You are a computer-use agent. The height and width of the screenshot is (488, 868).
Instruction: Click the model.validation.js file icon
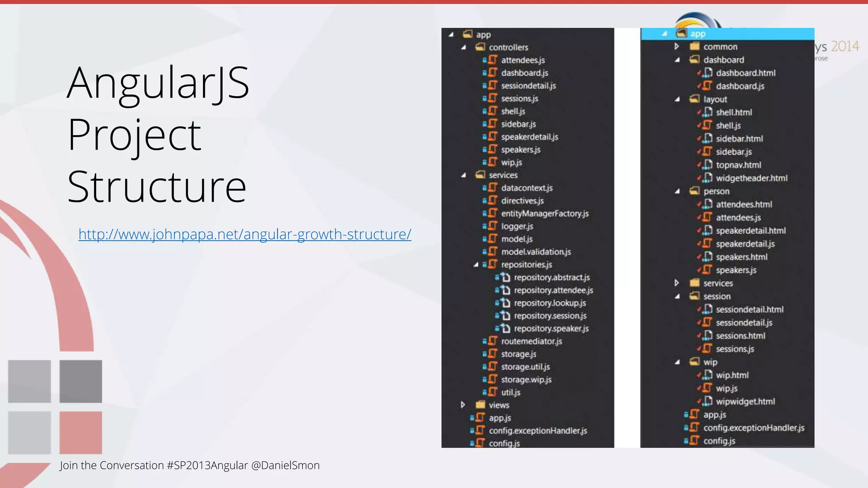(x=492, y=251)
